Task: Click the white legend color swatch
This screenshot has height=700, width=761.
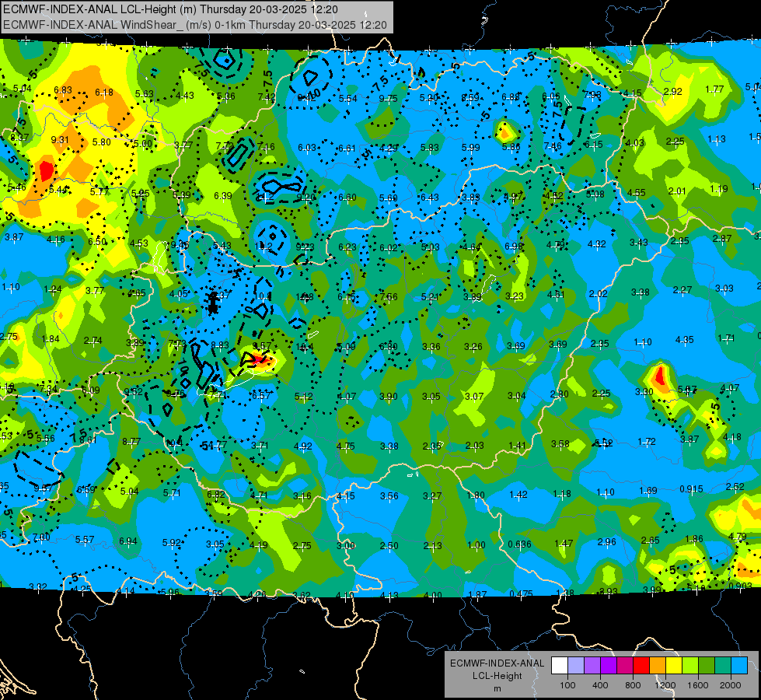Action: [560, 666]
